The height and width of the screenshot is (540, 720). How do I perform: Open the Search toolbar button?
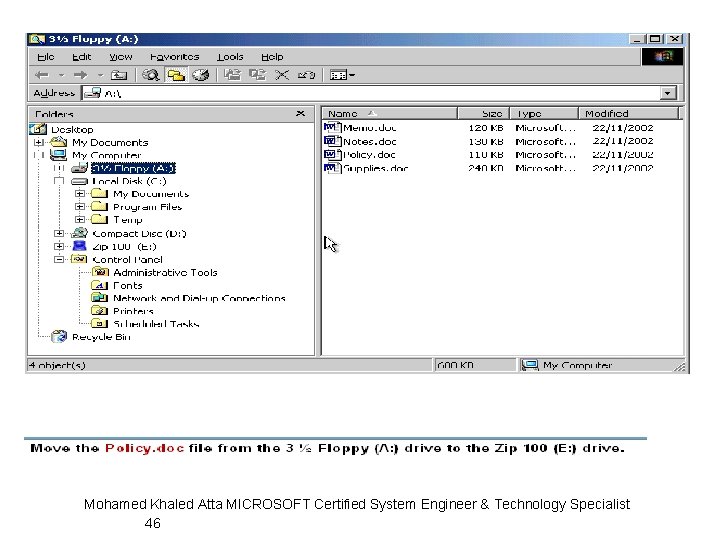[x=150, y=75]
